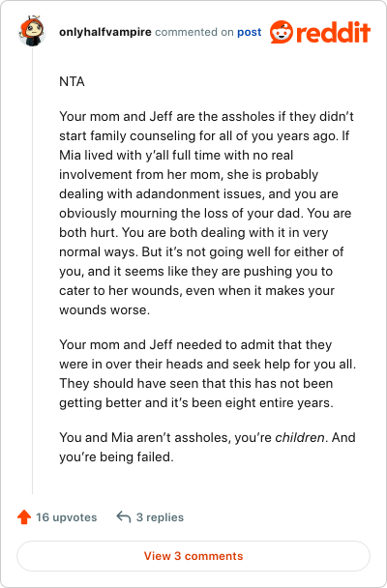Click the curved reply arrow icon
Image resolution: width=387 pixels, height=588 pixels.
pos(124,517)
